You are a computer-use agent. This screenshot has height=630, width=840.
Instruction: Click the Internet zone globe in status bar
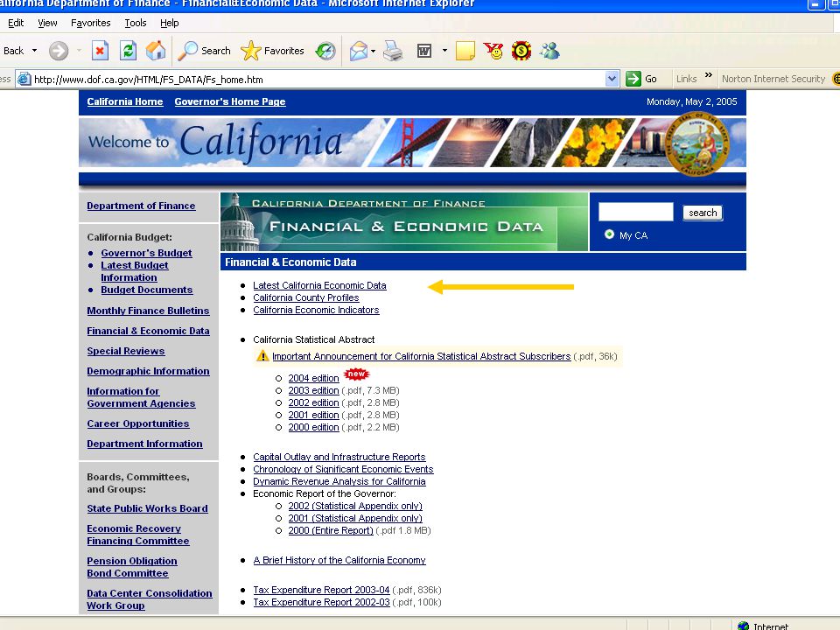[x=743, y=626]
